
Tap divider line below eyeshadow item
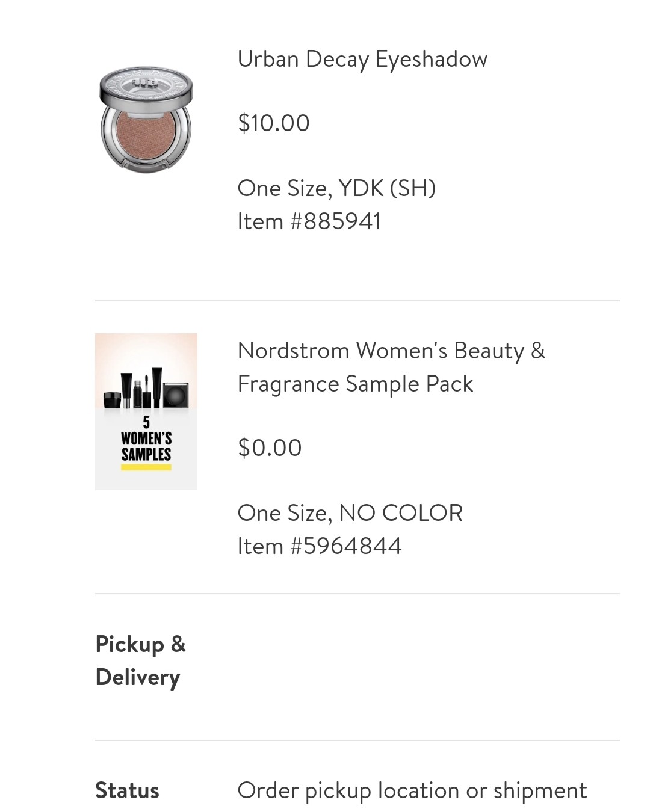point(357,301)
